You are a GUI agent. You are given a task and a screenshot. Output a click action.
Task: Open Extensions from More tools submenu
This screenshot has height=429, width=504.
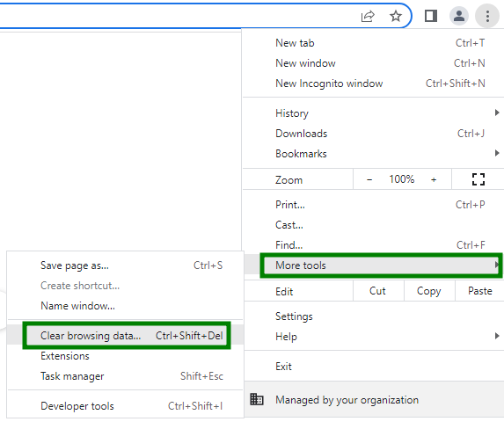point(125,356)
